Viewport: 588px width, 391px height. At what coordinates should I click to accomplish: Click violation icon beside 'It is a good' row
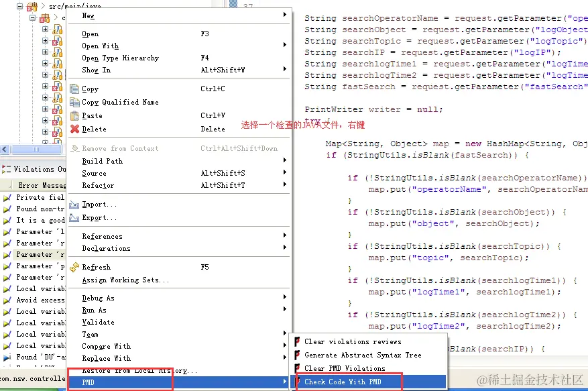[x=7, y=220]
